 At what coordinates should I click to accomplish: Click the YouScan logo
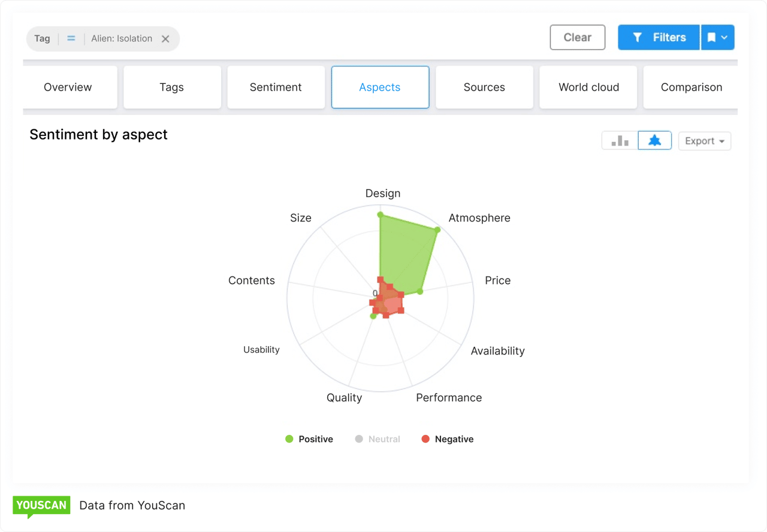coord(41,506)
